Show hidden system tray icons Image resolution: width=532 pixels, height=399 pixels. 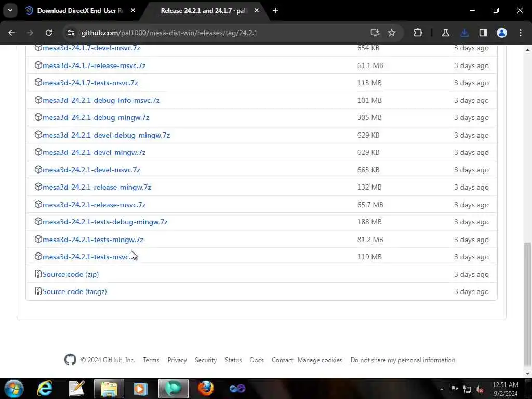(442, 389)
